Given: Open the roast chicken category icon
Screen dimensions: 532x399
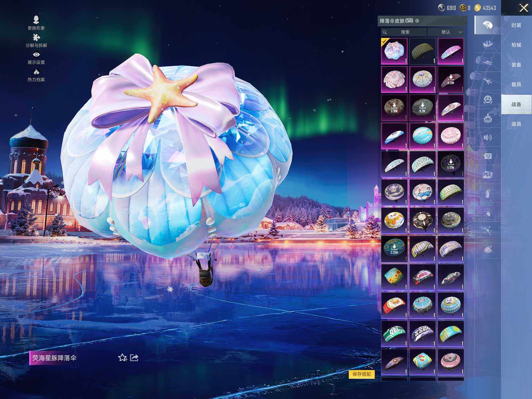Looking at the screenshot, I should (487, 249).
